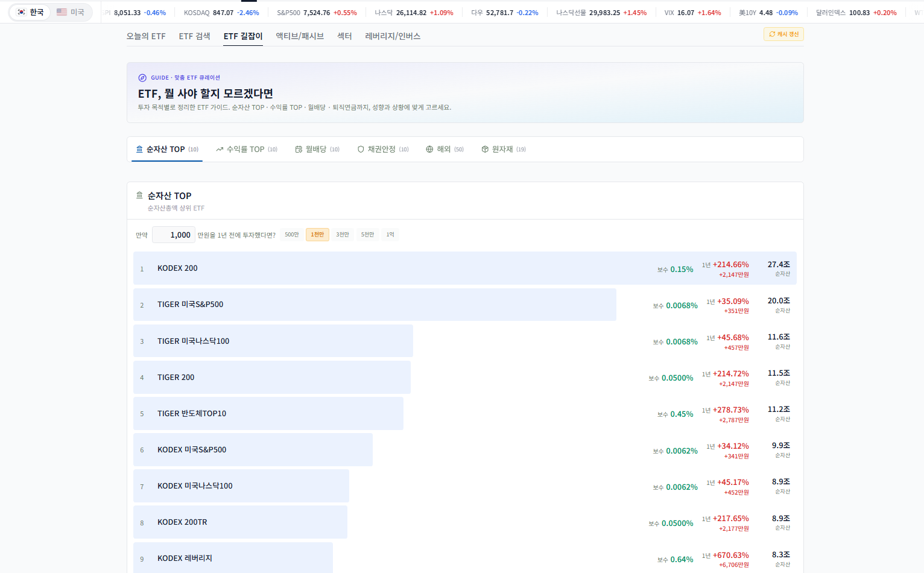The height and width of the screenshot is (573, 924).
Task: Click the ETF, 뭘 사야 할지 모르겠다면 heading
Action: tap(206, 93)
